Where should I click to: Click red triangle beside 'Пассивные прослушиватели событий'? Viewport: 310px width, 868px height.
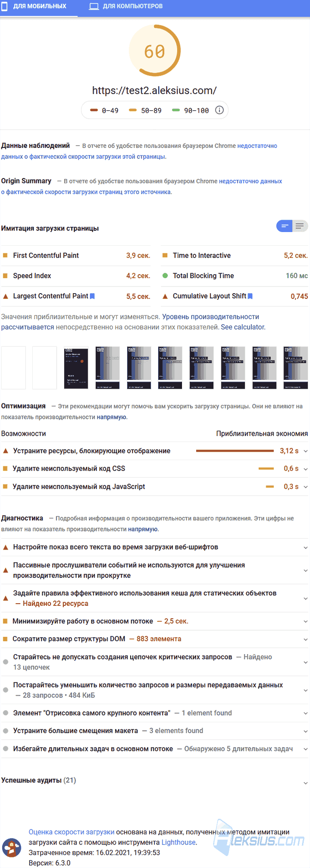pyautogui.click(x=5, y=570)
